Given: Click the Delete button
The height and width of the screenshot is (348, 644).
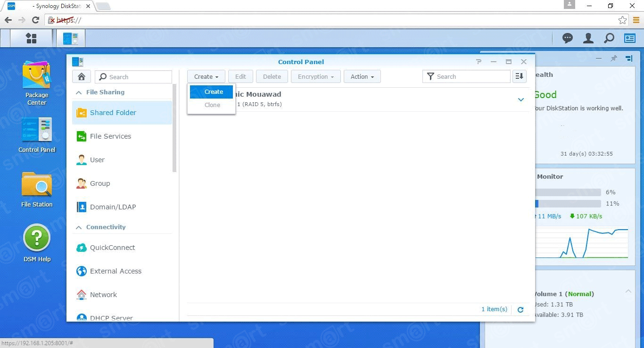Looking at the screenshot, I should tap(272, 76).
